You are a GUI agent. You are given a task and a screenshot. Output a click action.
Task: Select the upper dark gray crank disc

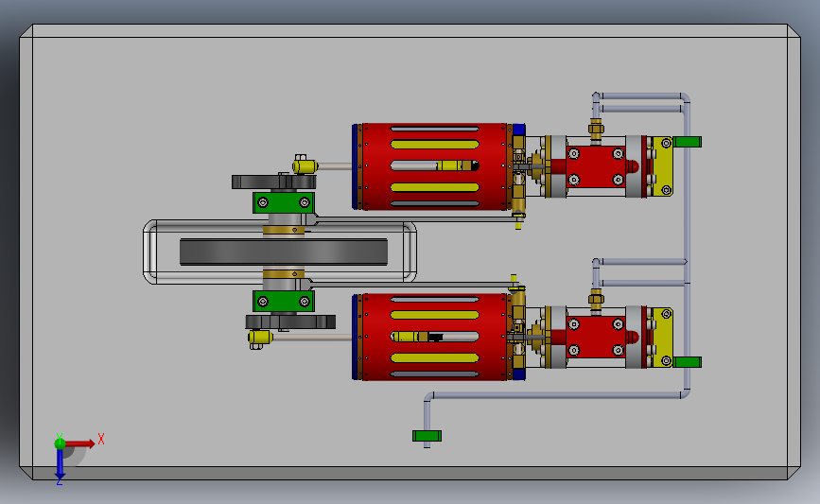(x=274, y=182)
